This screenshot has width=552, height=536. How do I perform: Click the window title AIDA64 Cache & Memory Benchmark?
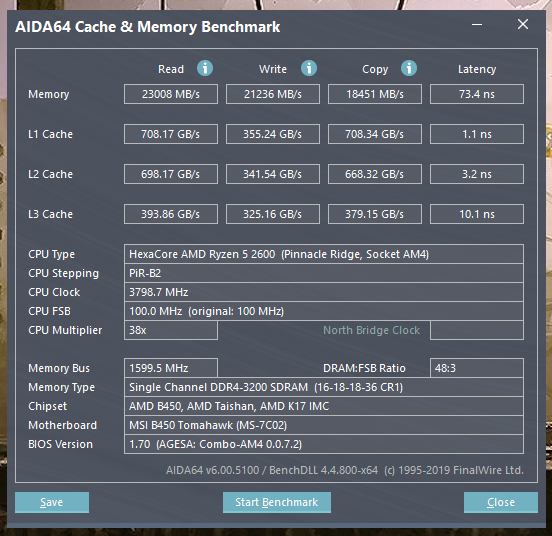coord(148,27)
